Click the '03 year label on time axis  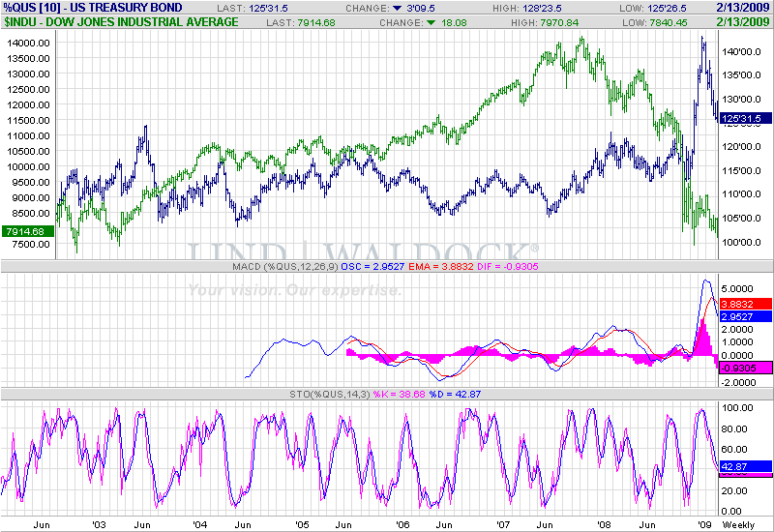click(x=100, y=524)
